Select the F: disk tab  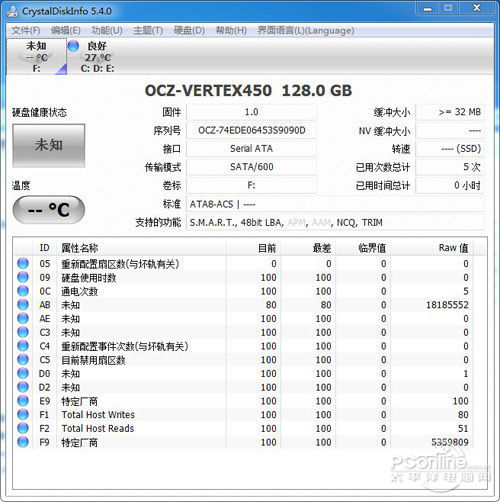point(37,57)
